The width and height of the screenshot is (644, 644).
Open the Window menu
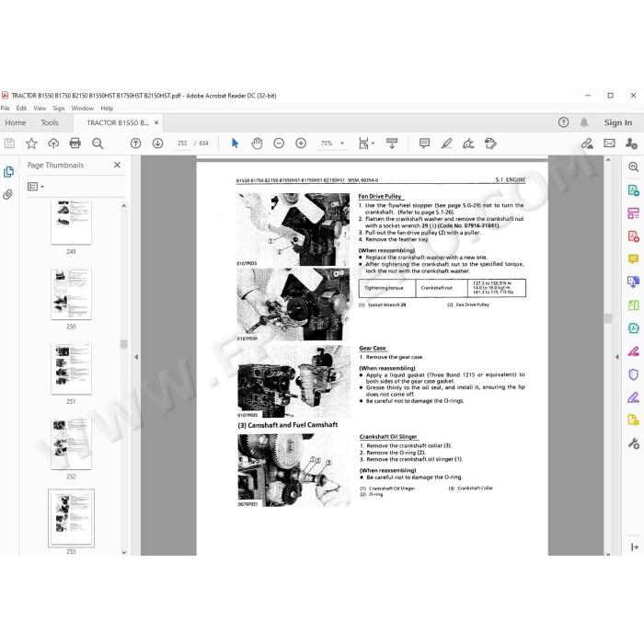pyautogui.click(x=83, y=108)
